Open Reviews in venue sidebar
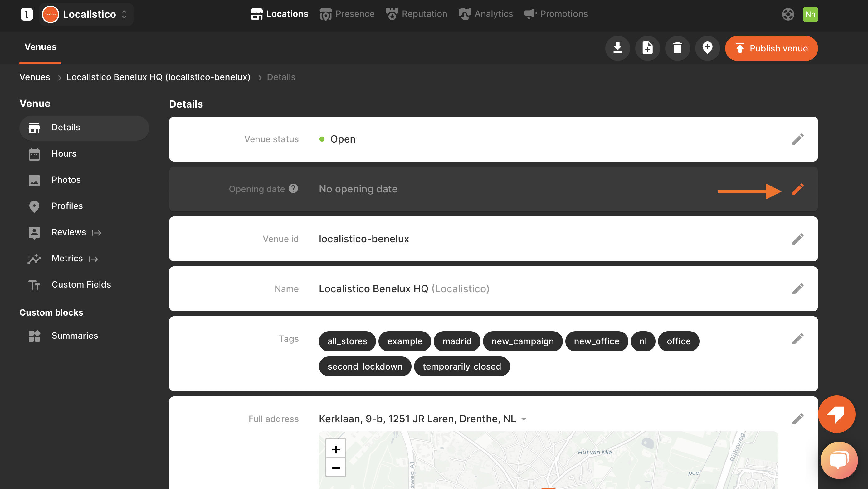The image size is (868, 489). click(x=84, y=232)
